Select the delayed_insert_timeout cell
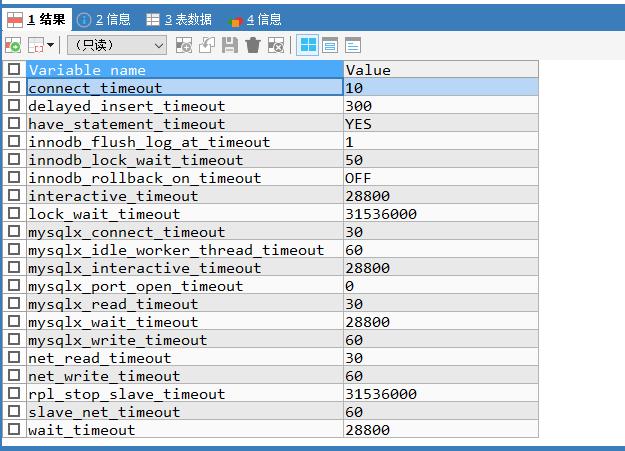625x451 pixels. point(185,105)
